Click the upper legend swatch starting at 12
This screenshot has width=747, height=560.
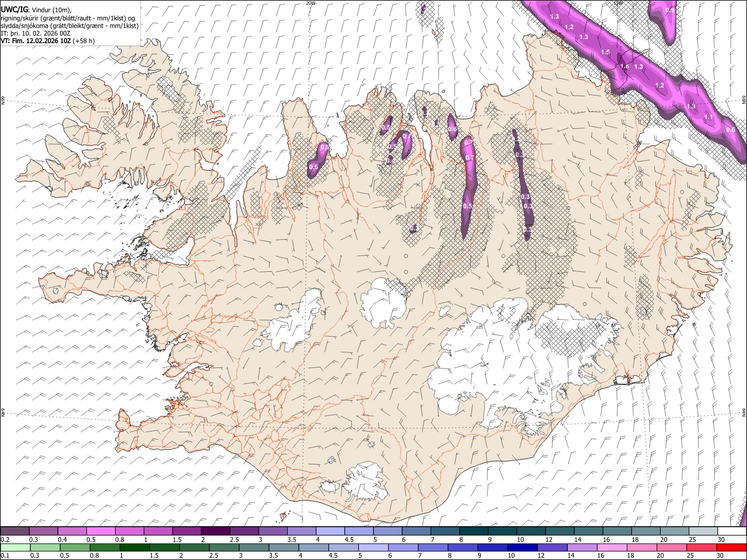click(x=559, y=531)
